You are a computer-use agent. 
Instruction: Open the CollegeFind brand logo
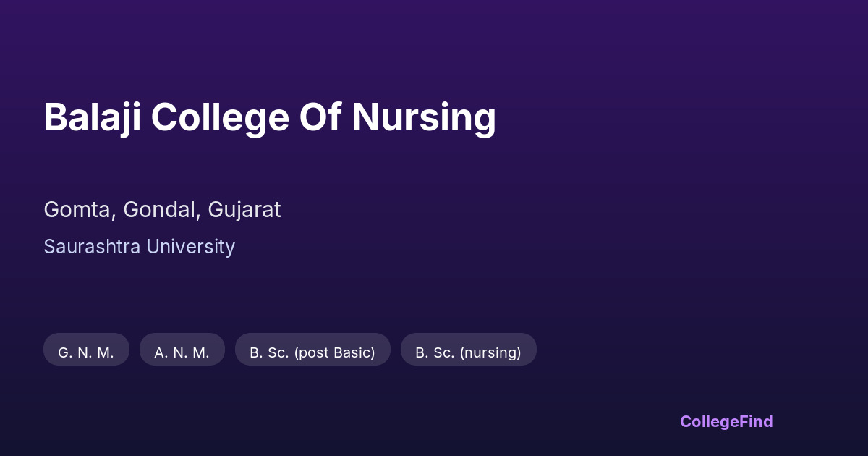coord(726,421)
